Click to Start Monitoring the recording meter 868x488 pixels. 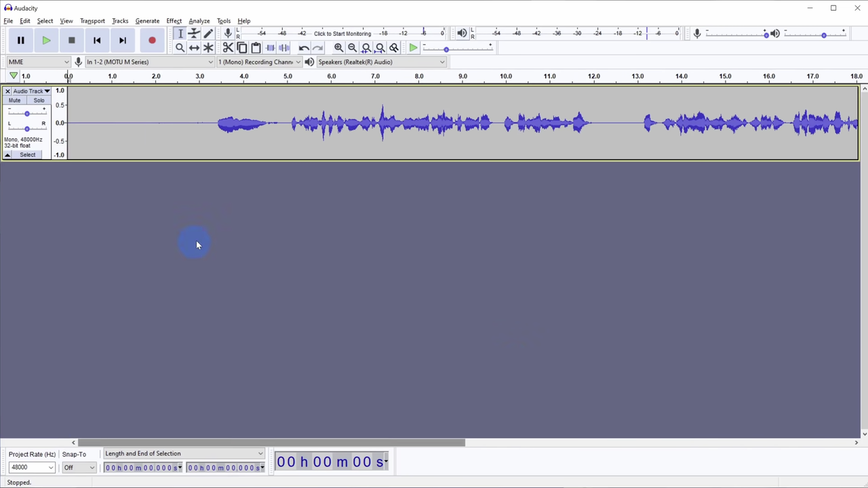[342, 33]
